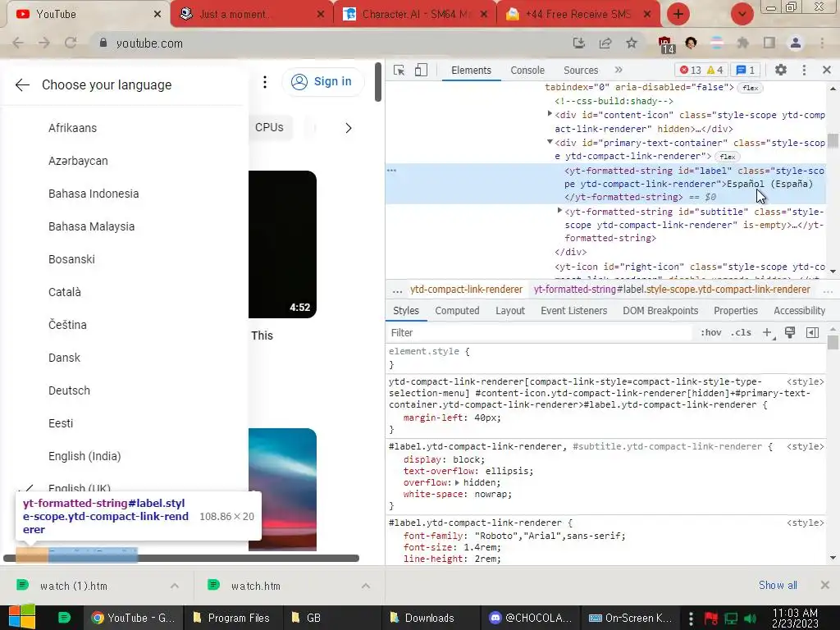Switch to DevTools Console tab
This screenshot has width=840, height=630.
(x=527, y=71)
